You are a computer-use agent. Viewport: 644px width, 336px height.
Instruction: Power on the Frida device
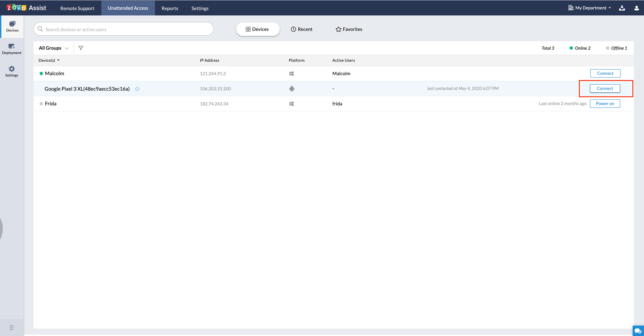click(x=605, y=103)
